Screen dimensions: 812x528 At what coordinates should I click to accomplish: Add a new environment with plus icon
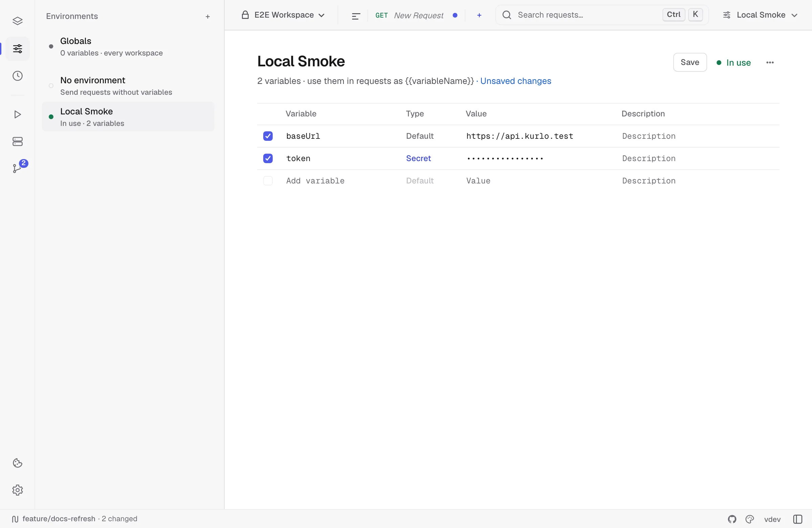(207, 16)
